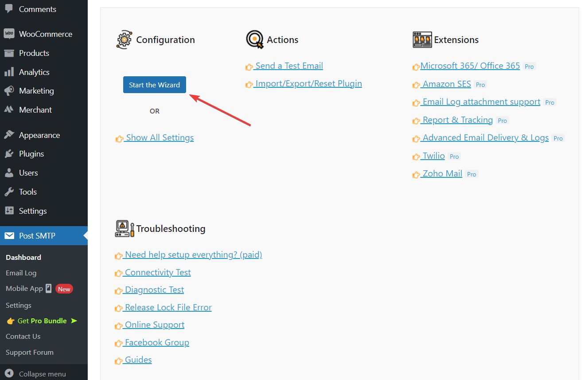
Task: Click the Post SMTP envelope icon
Action: [9, 236]
